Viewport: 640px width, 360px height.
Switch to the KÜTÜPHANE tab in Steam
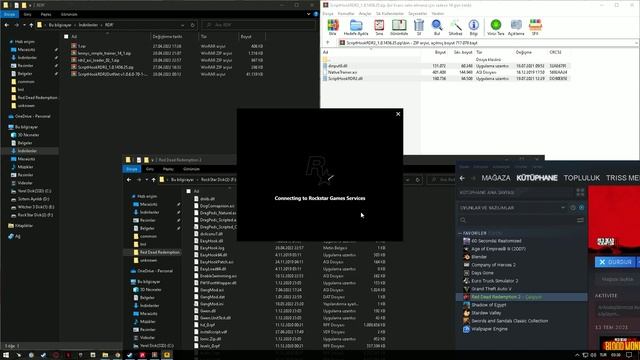537,178
